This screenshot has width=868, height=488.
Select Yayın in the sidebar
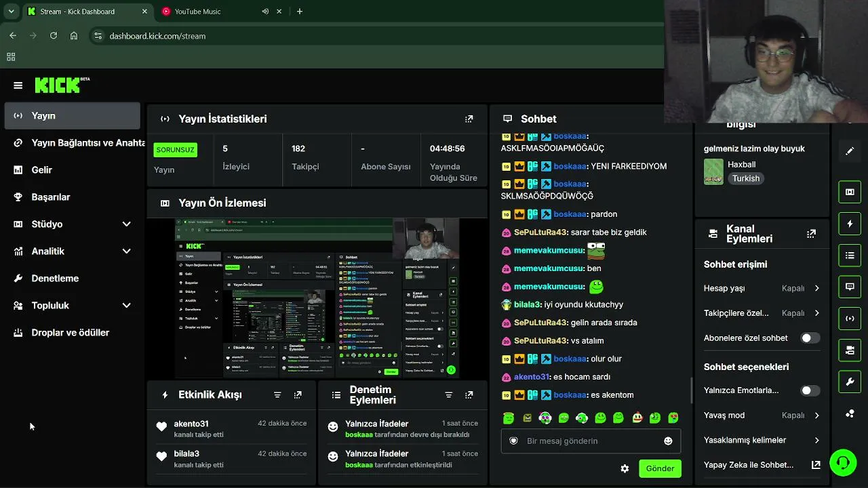pos(73,116)
